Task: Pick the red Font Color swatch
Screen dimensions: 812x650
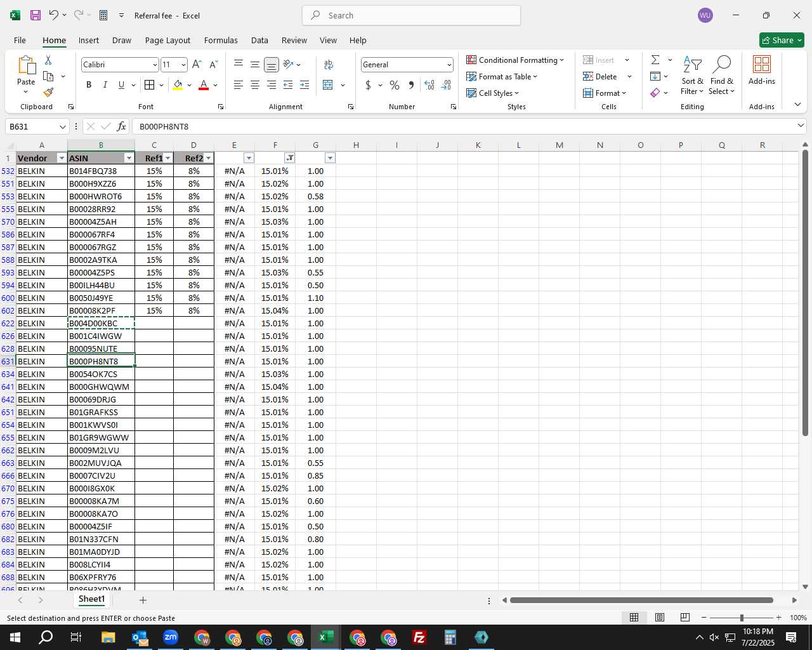Action: tap(204, 85)
